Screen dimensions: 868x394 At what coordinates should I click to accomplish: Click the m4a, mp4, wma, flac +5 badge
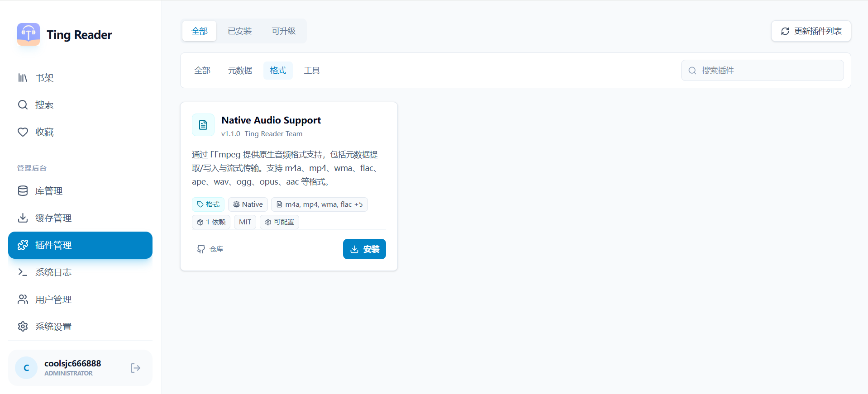click(x=320, y=204)
